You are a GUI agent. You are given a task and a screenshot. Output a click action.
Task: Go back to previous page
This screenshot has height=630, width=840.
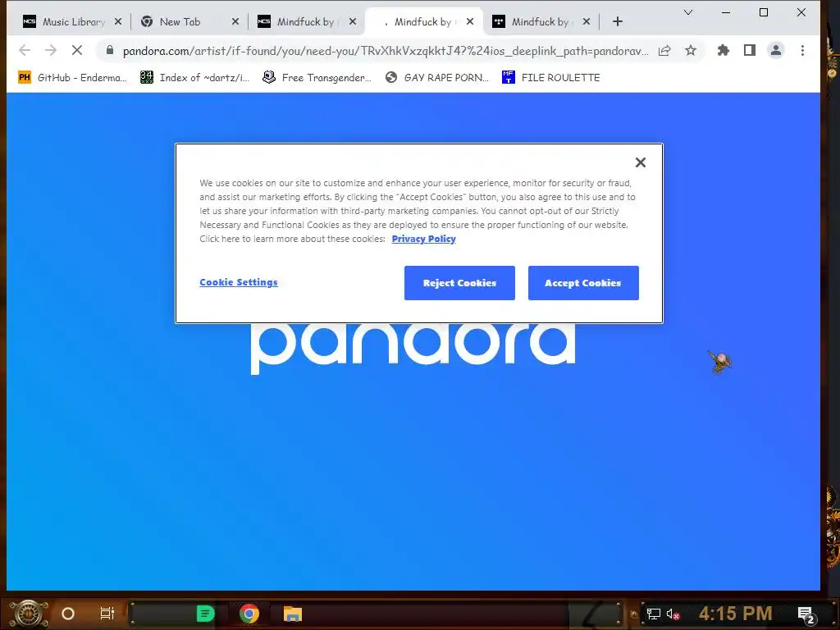coord(25,50)
